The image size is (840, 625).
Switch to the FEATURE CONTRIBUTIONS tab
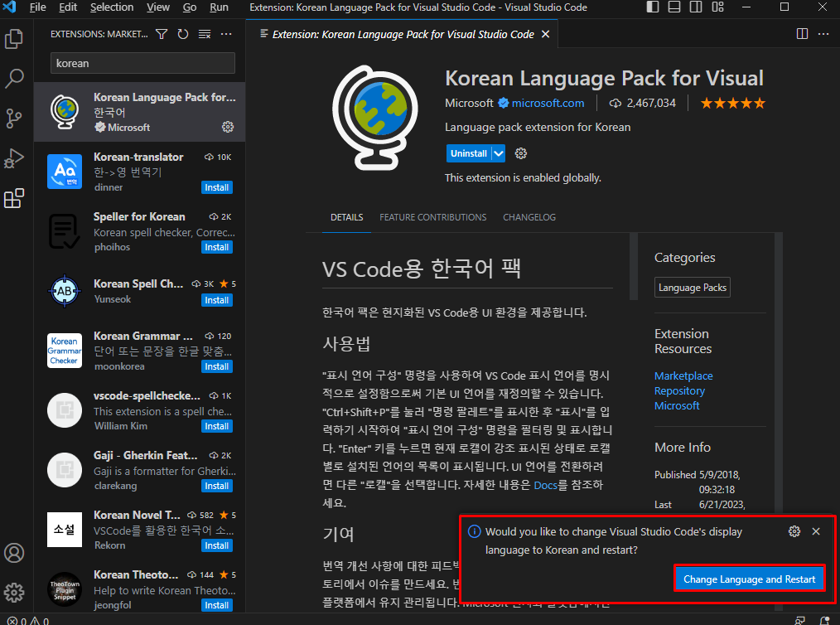click(x=433, y=217)
